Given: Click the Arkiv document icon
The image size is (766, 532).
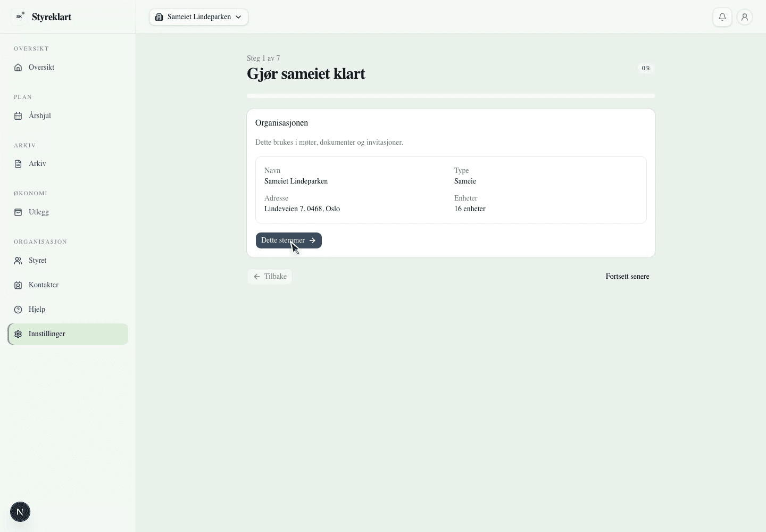Looking at the screenshot, I should coord(18,164).
